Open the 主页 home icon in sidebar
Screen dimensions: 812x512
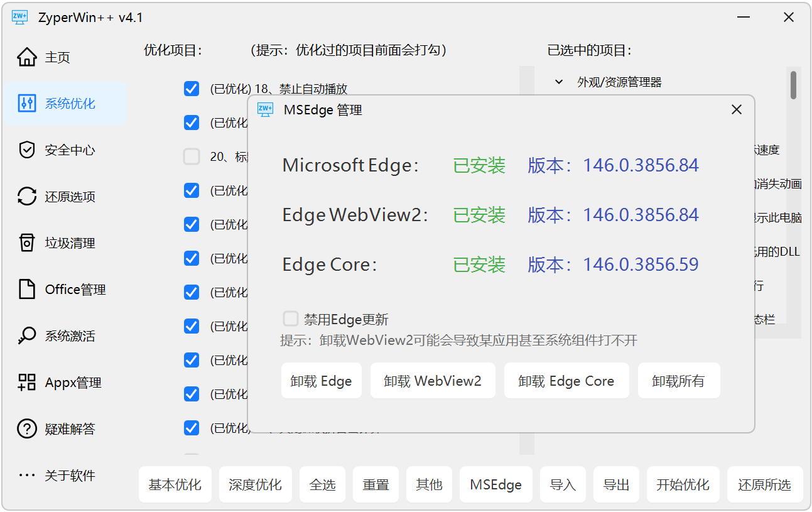(27, 57)
